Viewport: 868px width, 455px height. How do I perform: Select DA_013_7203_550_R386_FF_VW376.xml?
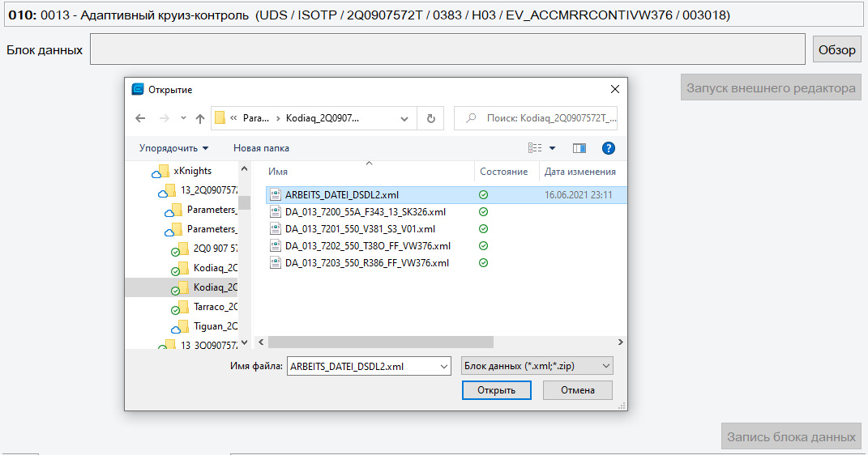(367, 263)
